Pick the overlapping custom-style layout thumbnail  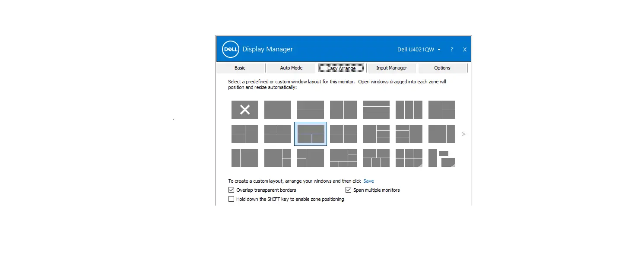coord(441,158)
